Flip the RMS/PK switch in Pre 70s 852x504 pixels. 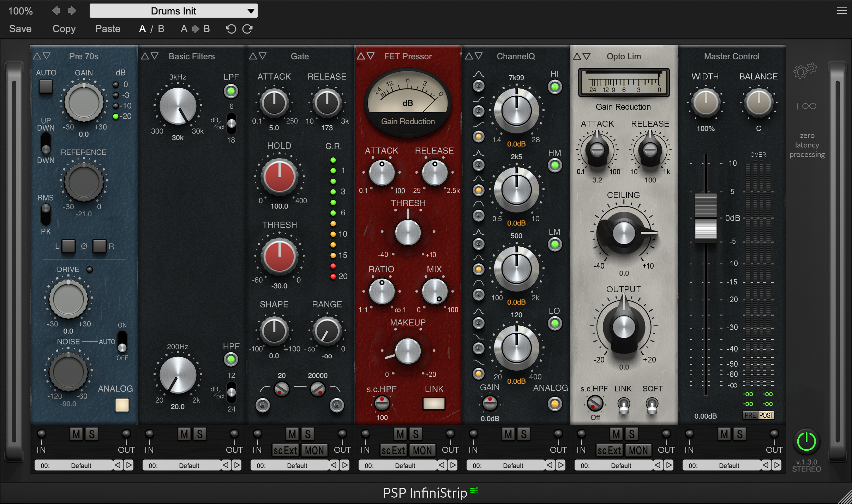[46, 214]
